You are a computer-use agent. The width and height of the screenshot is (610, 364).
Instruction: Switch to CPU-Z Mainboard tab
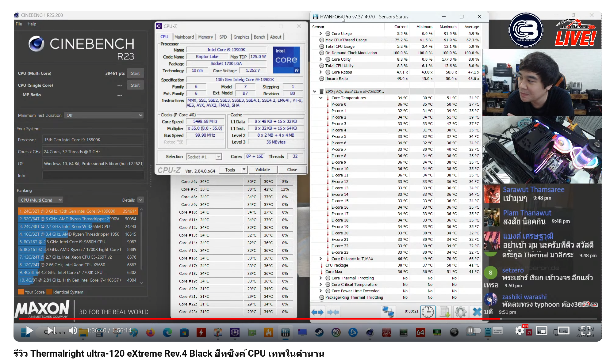[184, 37]
